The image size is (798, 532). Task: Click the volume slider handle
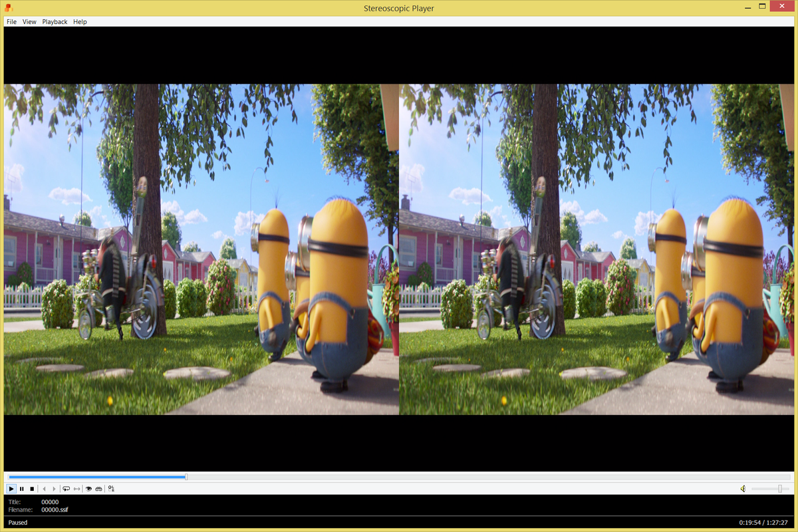(x=780, y=489)
